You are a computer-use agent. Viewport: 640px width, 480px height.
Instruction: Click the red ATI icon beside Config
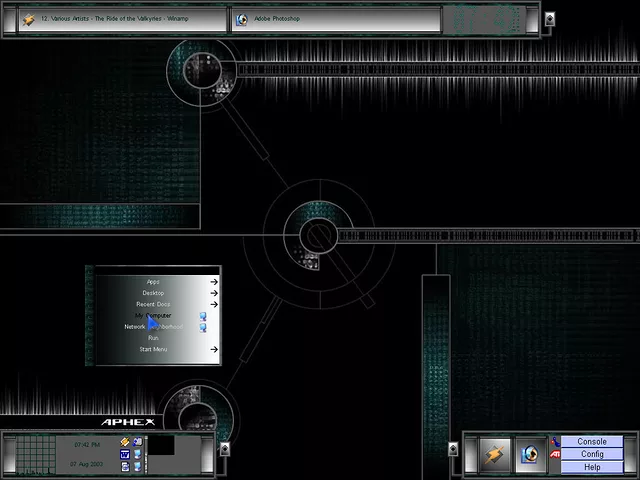tap(555, 454)
